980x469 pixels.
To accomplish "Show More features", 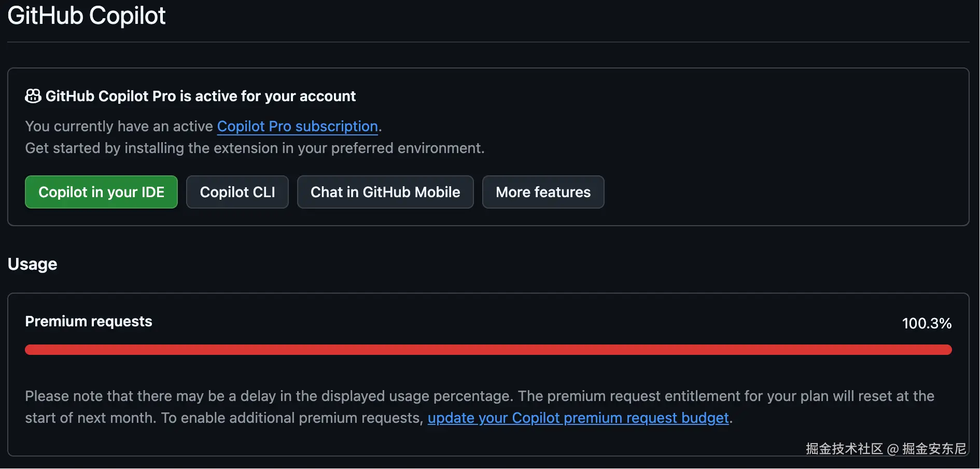I will click(543, 192).
